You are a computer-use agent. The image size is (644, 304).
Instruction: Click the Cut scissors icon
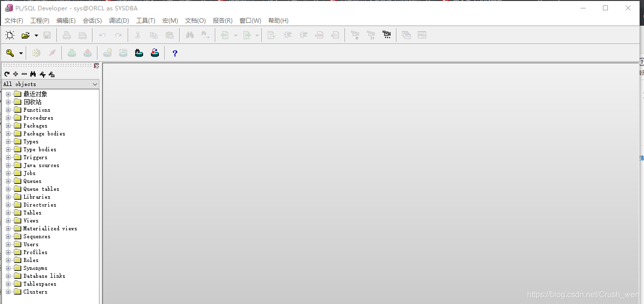(138, 35)
